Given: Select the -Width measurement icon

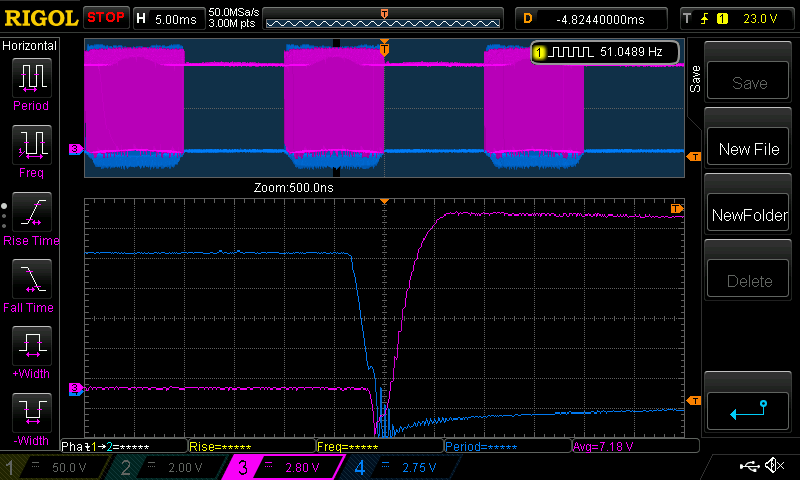Looking at the screenshot, I should coord(30,416).
